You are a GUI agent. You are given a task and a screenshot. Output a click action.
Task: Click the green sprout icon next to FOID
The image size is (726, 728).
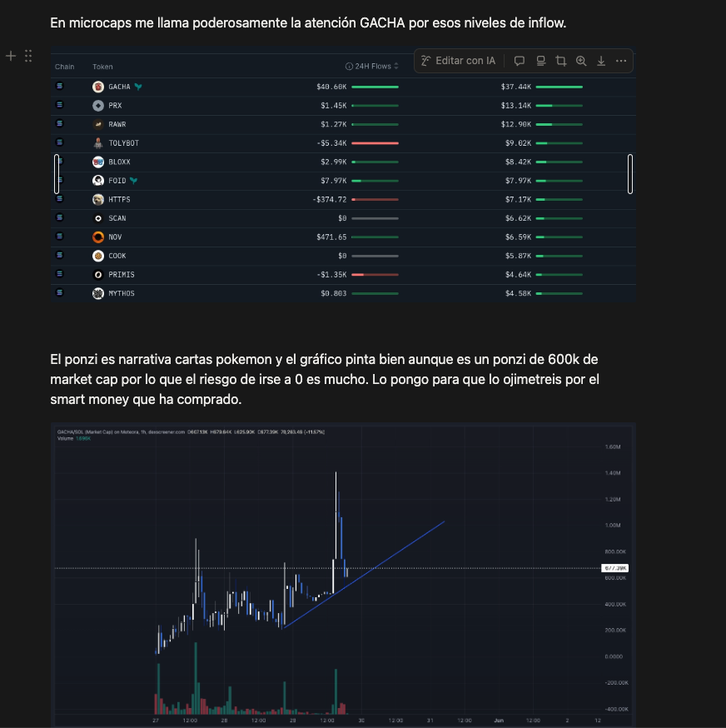click(134, 181)
